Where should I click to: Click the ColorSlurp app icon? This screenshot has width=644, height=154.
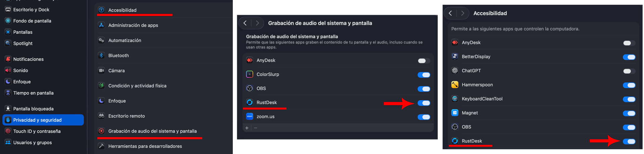(x=250, y=74)
